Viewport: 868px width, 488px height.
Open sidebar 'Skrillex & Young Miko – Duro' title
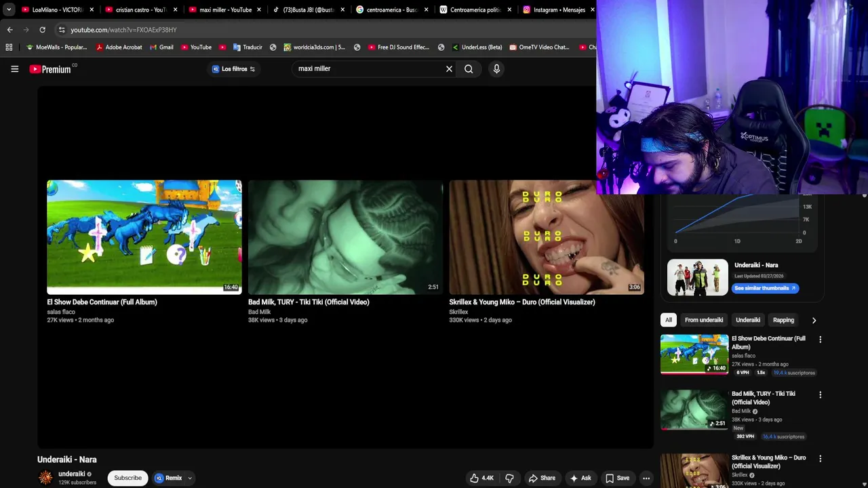pos(768,462)
